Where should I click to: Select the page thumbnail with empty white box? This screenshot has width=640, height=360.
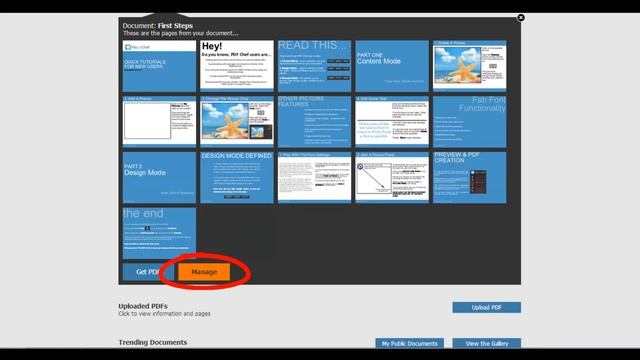coord(159,122)
